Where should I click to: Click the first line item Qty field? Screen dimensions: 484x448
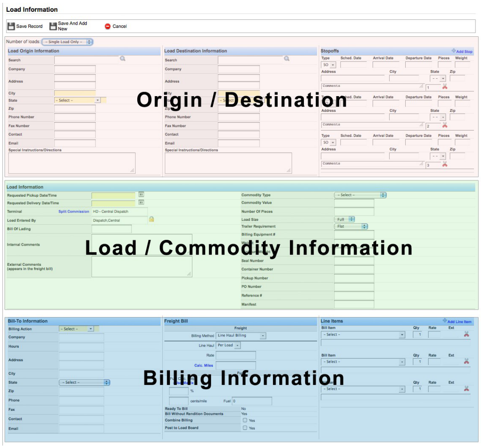point(417,334)
